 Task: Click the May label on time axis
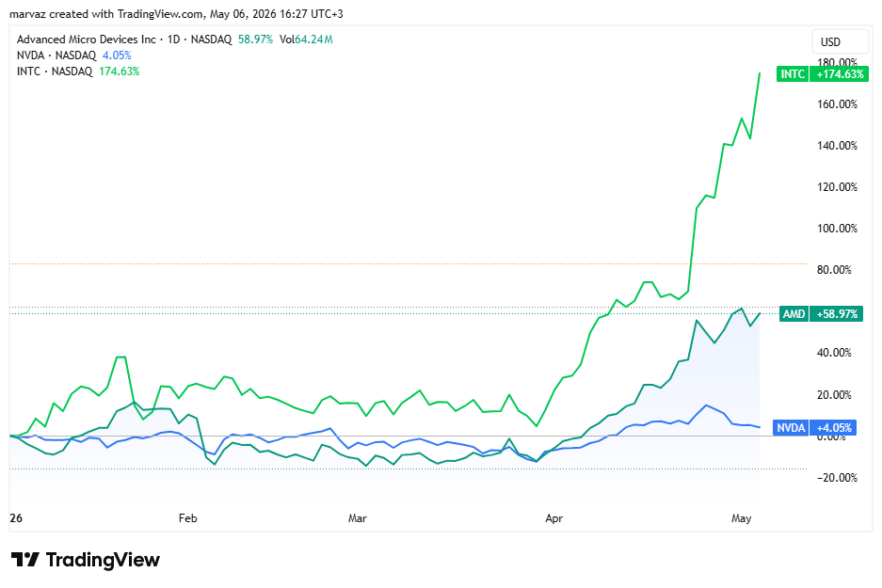click(x=742, y=518)
